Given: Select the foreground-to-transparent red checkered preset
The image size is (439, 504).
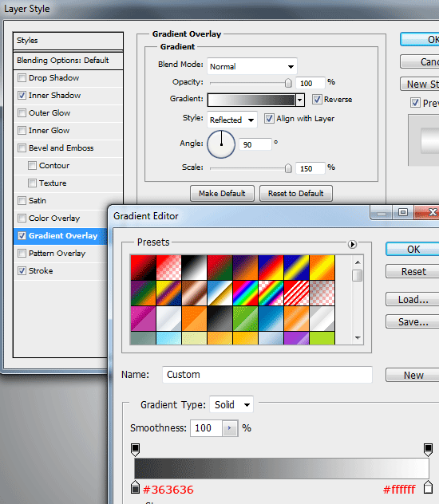Looking at the screenshot, I should [168, 267].
